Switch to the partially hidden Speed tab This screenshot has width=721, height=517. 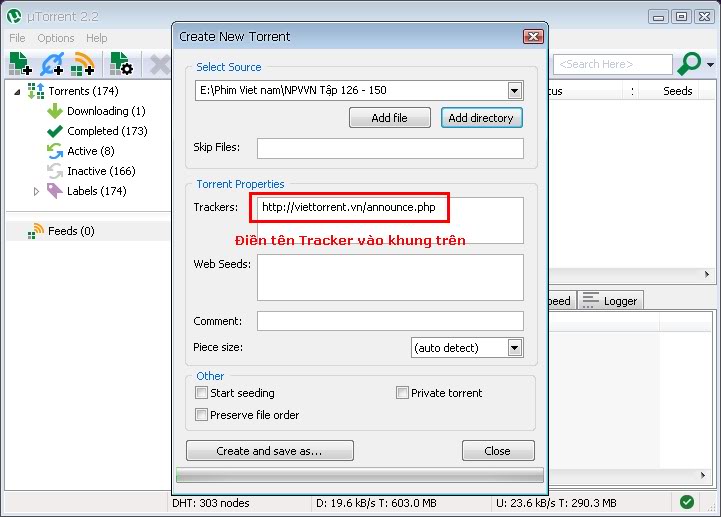click(x=562, y=300)
